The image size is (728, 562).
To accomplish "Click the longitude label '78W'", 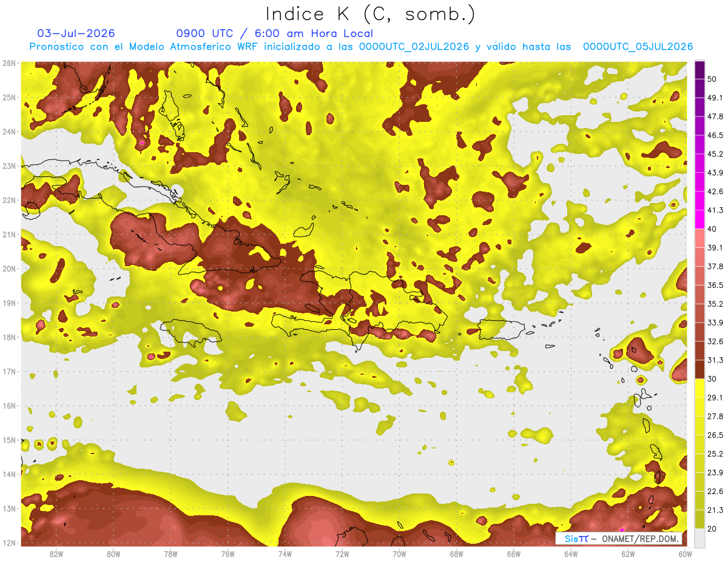I will [170, 554].
